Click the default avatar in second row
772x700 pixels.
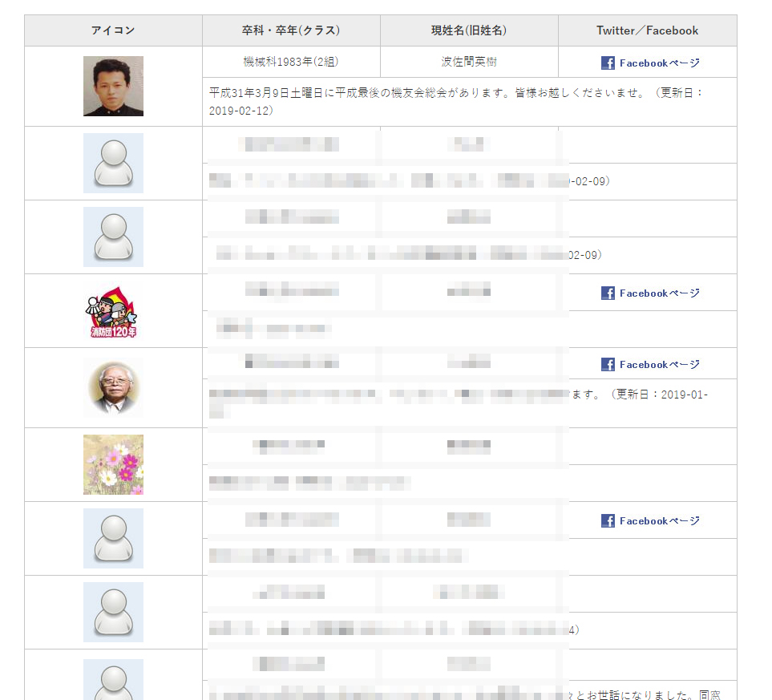click(113, 163)
